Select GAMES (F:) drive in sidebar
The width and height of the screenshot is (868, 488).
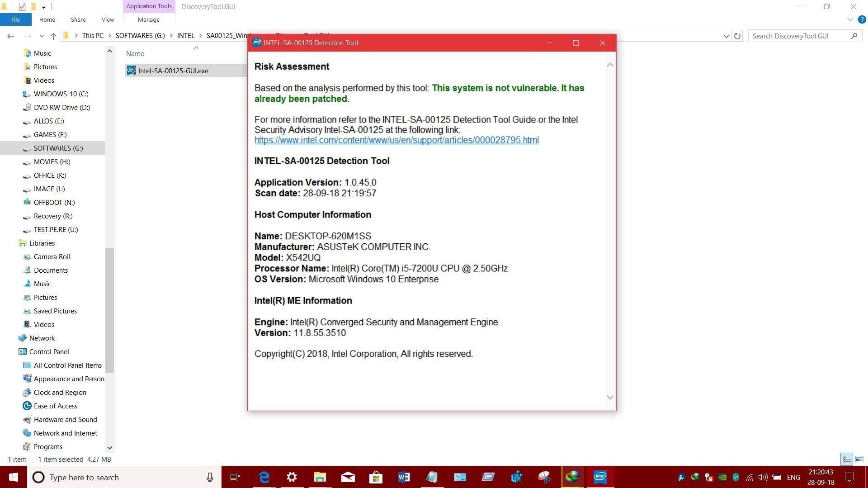[x=50, y=134]
